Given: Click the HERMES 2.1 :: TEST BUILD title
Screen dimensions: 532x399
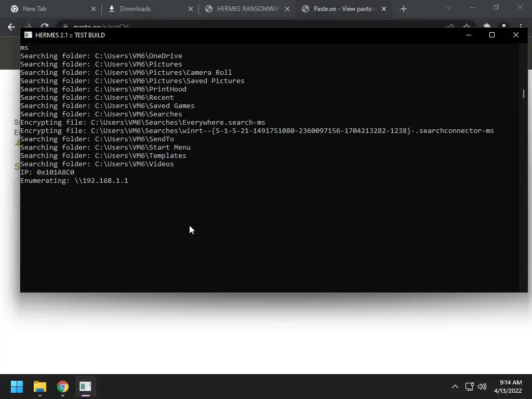Looking at the screenshot, I should [x=70, y=35].
